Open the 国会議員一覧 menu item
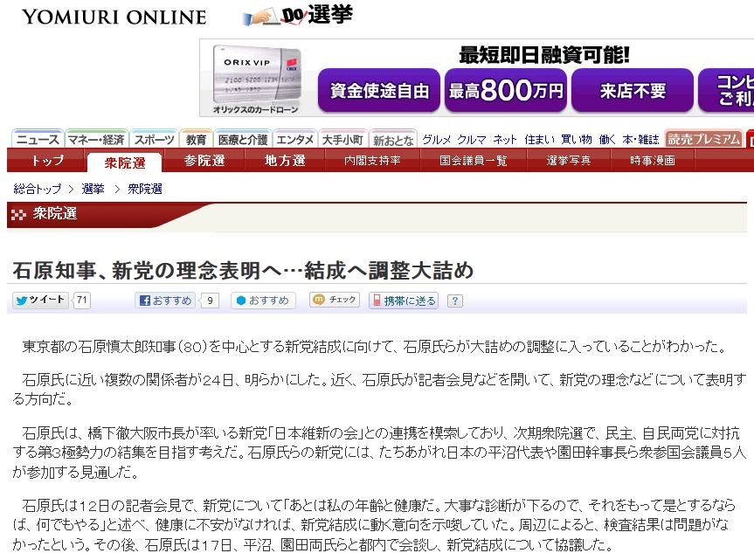 point(474,160)
